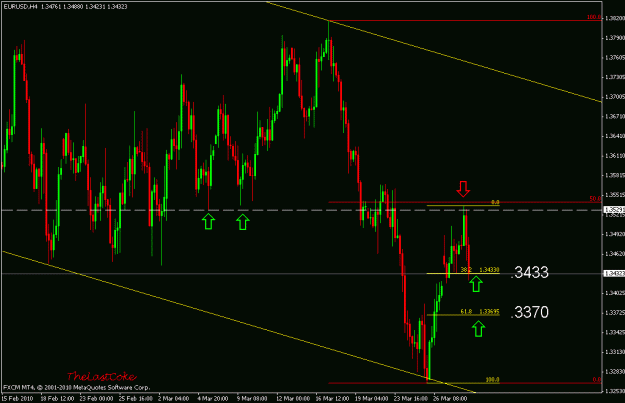This screenshot has width=625, height=403.
Task: Select the 1.3790 price axis label
Action: click(615, 38)
